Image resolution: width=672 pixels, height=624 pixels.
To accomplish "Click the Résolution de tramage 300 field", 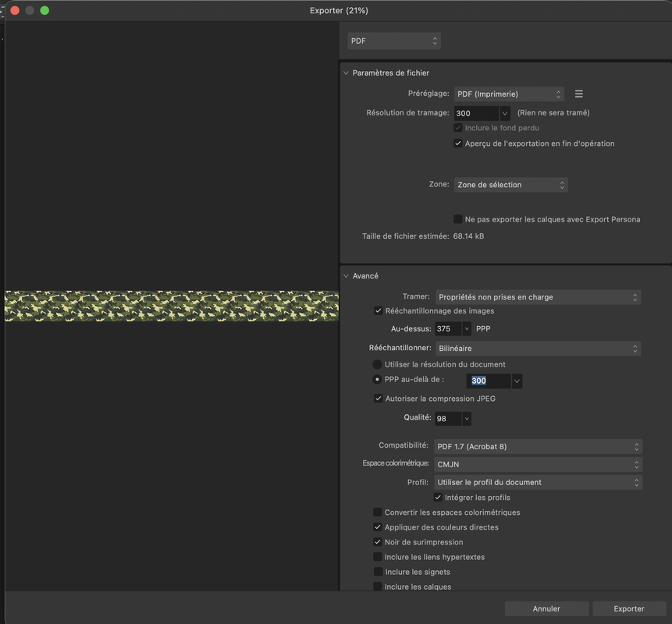I will pos(477,113).
